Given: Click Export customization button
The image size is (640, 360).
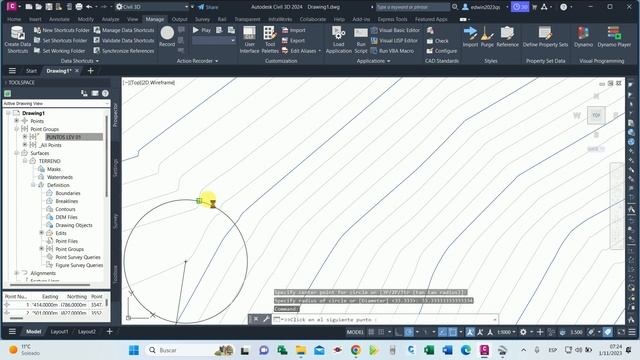Looking at the screenshot, I should (x=293, y=40).
